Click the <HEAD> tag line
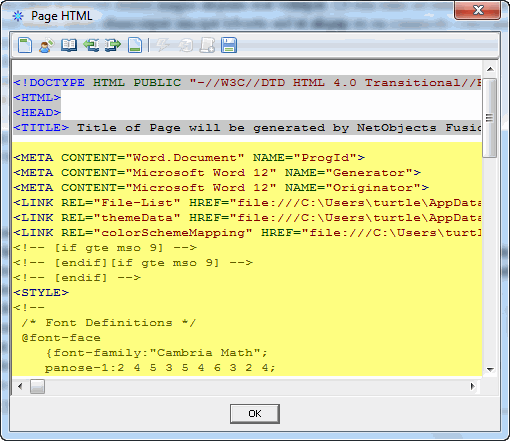510x441 pixels. click(37, 113)
